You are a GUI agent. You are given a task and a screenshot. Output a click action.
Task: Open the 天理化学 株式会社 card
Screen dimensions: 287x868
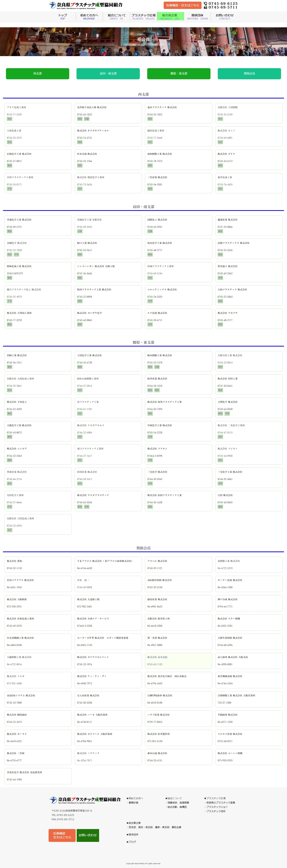tap(249, 408)
